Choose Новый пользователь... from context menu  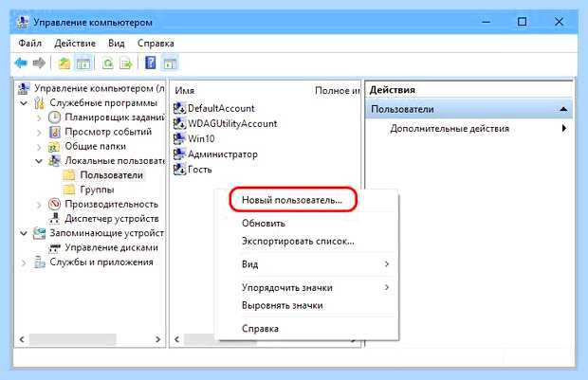292,200
